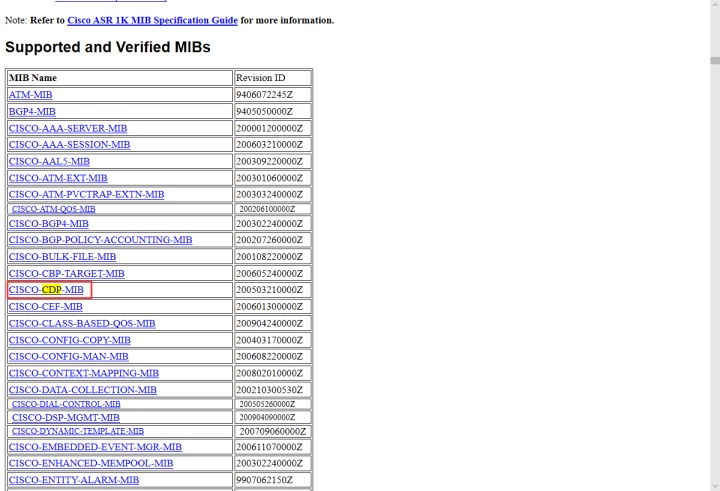Open the CISCO-DSP-MGMT-MIB link
The height and width of the screenshot is (491, 720).
tap(66, 418)
